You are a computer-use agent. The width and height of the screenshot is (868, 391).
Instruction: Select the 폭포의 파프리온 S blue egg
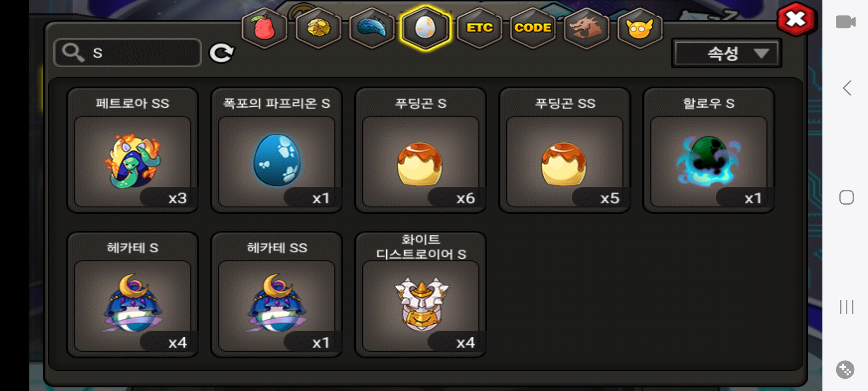coord(277,150)
